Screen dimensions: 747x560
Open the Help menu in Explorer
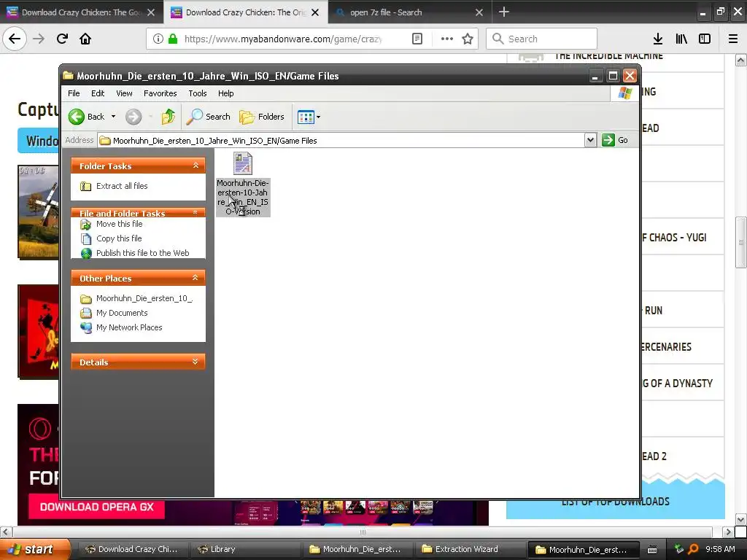[x=226, y=93]
